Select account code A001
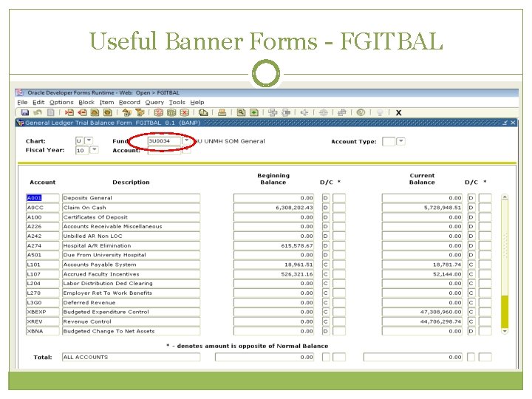The image size is (532, 399). (x=42, y=198)
